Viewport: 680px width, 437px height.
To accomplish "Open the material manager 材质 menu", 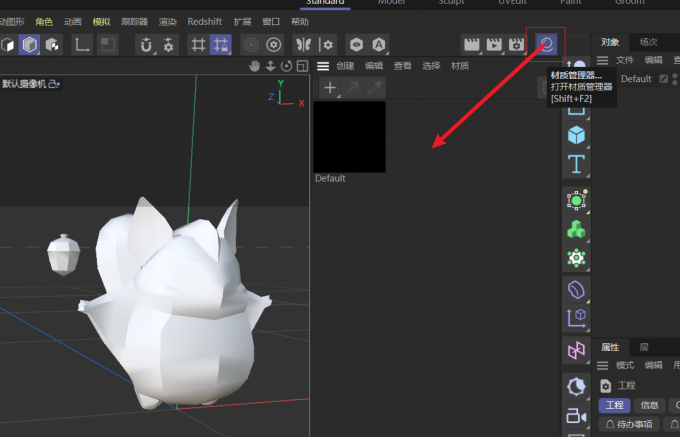I will [x=460, y=66].
